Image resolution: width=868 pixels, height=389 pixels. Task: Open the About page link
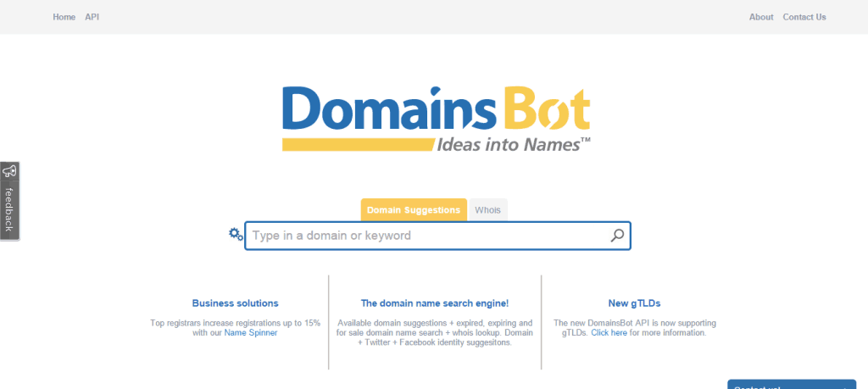click(761, 17)
